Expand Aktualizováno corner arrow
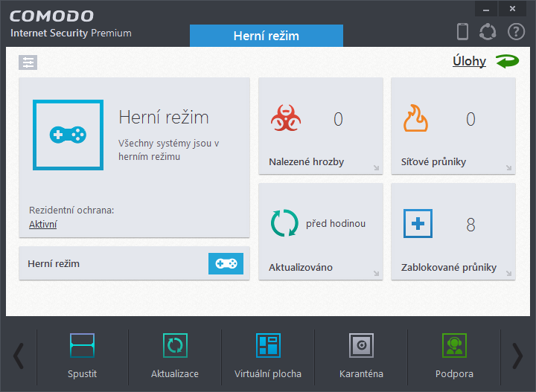 pyautogui.click(x=377, y=273)
